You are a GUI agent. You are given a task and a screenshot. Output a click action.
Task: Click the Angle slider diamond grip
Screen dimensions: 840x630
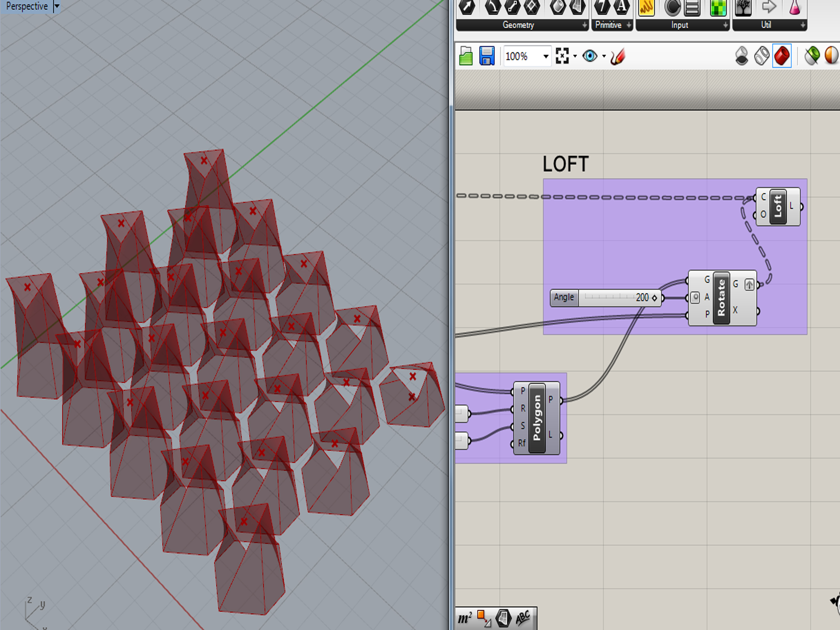tap(654, 298)
